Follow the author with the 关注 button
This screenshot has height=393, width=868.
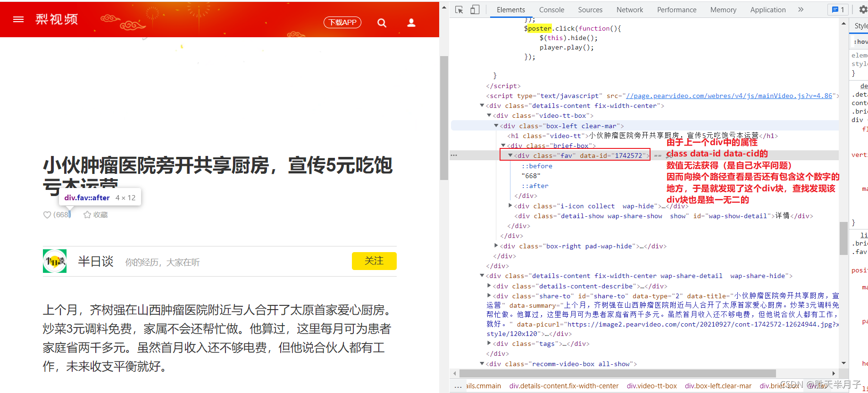[x=374, y=261]
